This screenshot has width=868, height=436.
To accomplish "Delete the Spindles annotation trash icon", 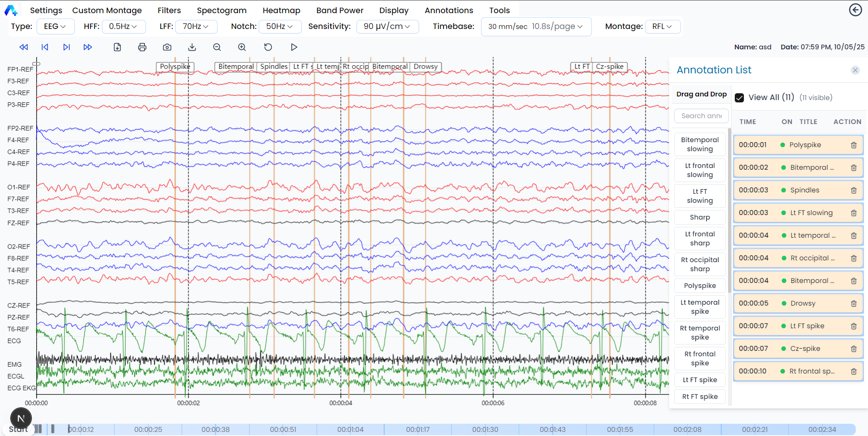I will [x=854, y=191].
